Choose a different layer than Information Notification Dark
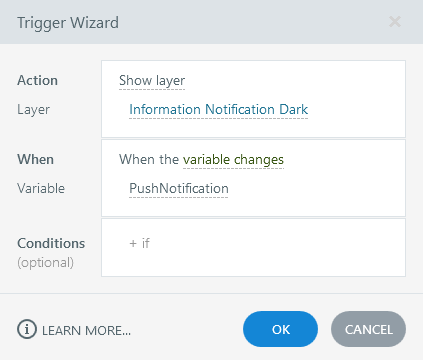Image resolution: width=423 pixels, height=360 pixels. [x=219, y=109]
